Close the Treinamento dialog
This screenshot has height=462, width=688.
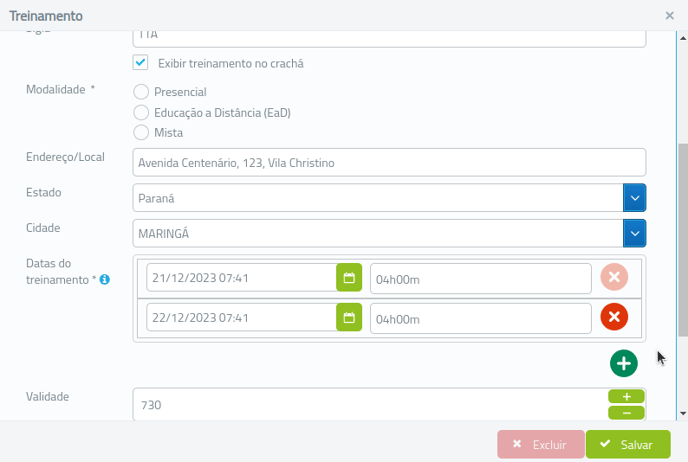(669, 16)
